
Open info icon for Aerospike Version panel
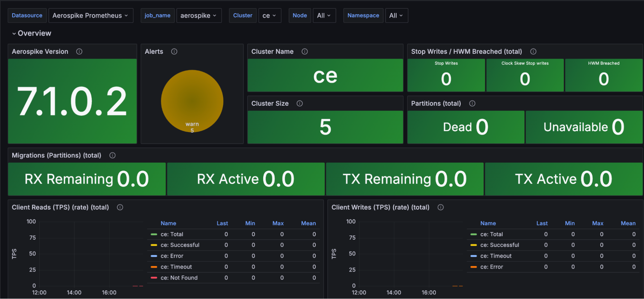79,52
